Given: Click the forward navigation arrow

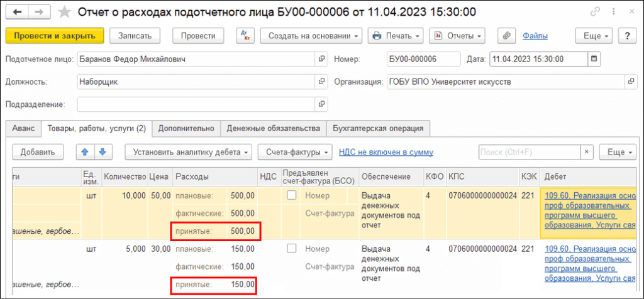Looking at the screenshot, I should click(x=39, y=12).
